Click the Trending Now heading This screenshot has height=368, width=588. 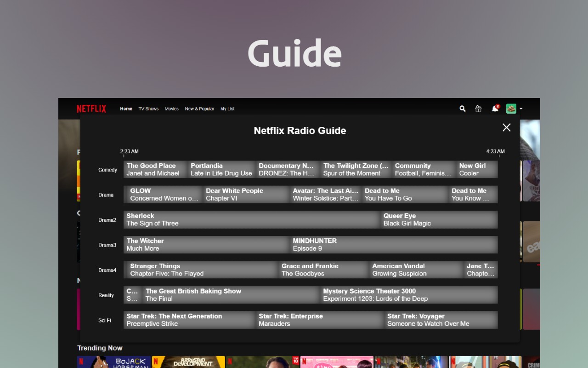[x=100, y=348]
